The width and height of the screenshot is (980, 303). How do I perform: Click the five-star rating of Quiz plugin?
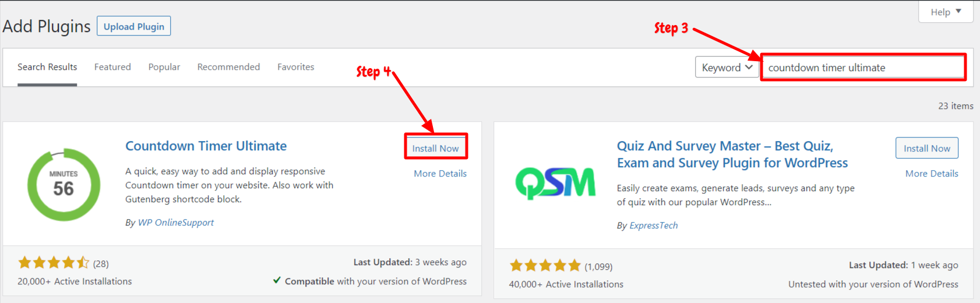(x=545, y=266)
